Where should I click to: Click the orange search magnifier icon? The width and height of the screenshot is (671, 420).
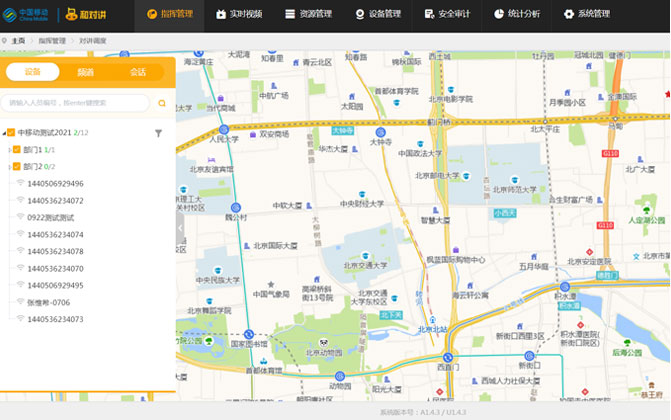tap(162, 103)
